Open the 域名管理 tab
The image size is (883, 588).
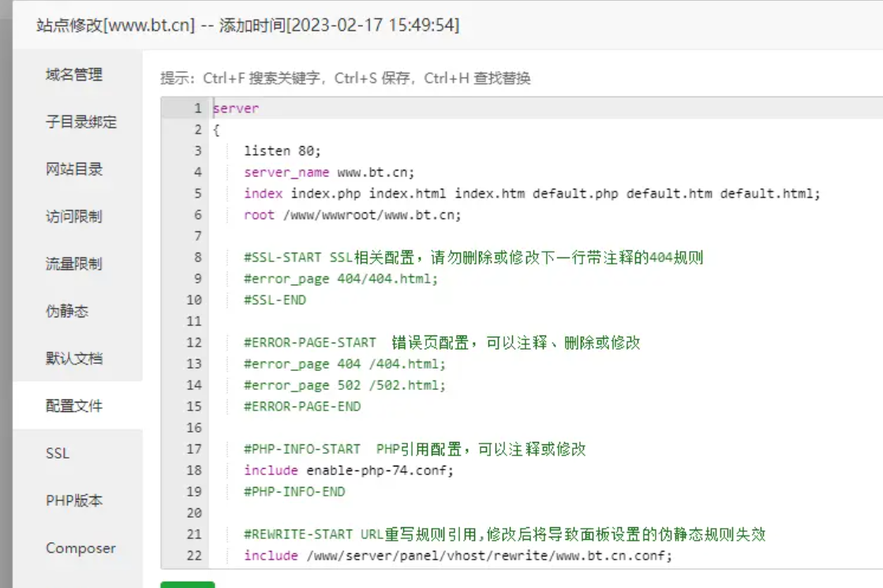[x=74, y=75]
